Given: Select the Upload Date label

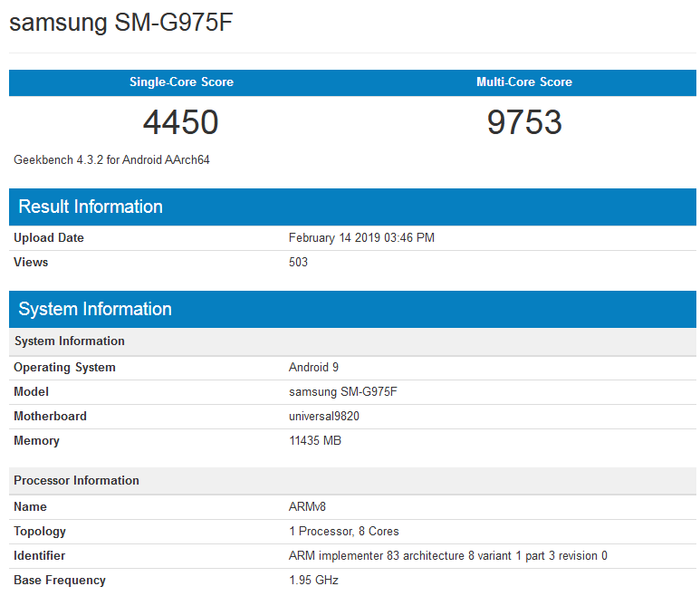Looking at the screenshot, I should (49, 237).
